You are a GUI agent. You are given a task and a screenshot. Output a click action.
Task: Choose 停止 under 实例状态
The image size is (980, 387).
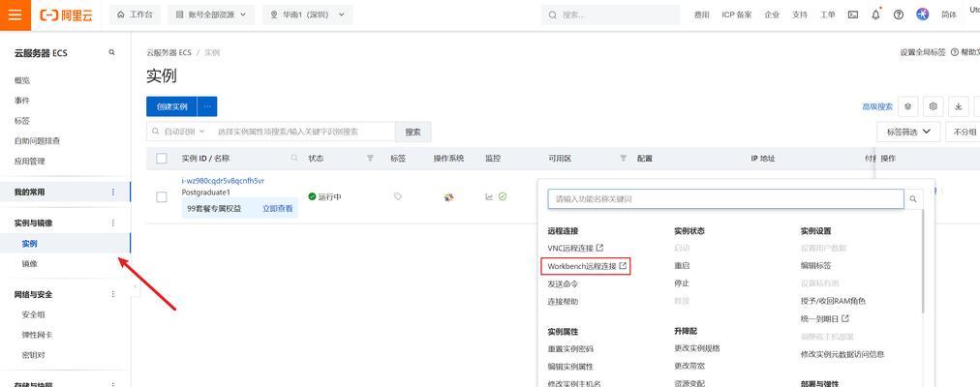(x=682, y=283)
